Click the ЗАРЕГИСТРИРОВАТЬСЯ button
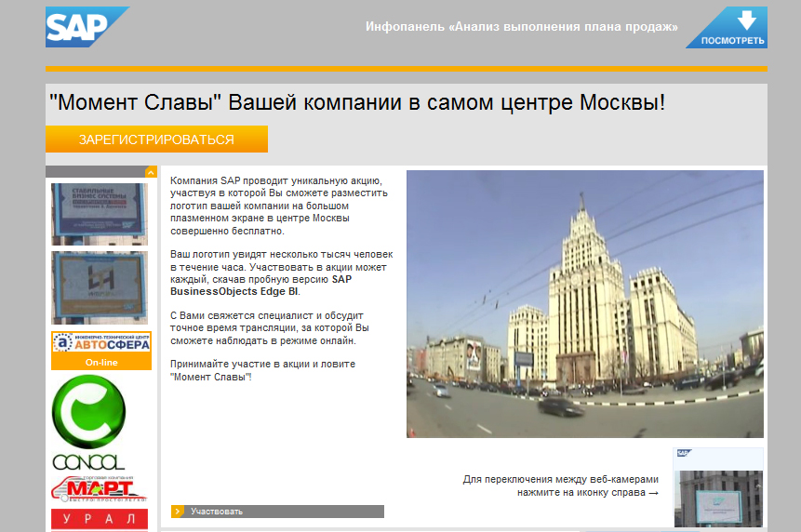The height and width of the screenshot is (532, 801). 156,139
